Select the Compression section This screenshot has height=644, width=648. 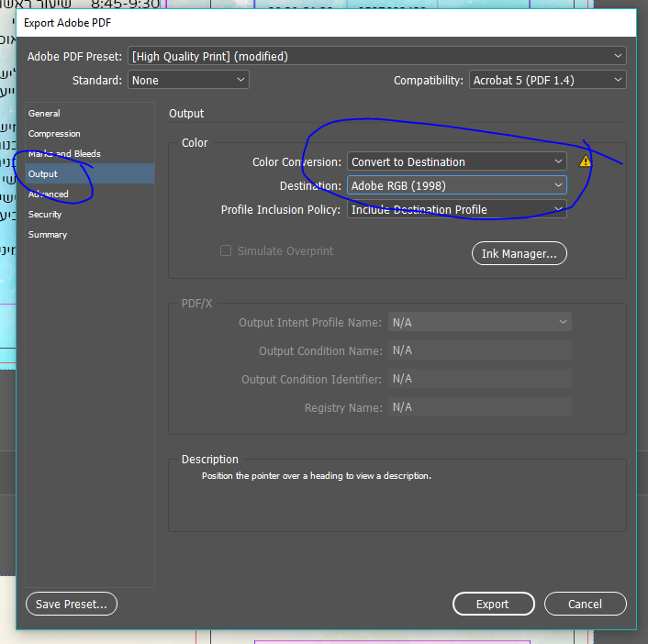click(90, 133)
